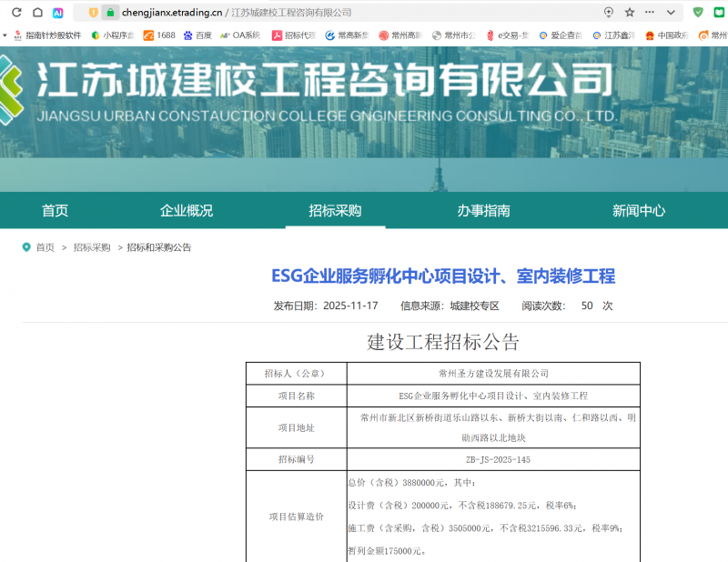Image resolution: width=728 pixels, height=562 pixels.
Task: Click the 首页 breadcrumb link
Action: pyautogui.click(x=45, y=247)
